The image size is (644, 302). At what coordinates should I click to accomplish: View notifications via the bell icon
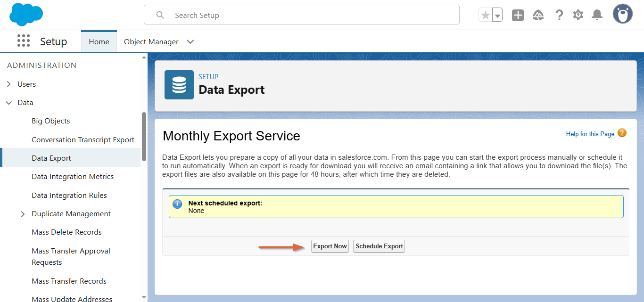point(597,15)
